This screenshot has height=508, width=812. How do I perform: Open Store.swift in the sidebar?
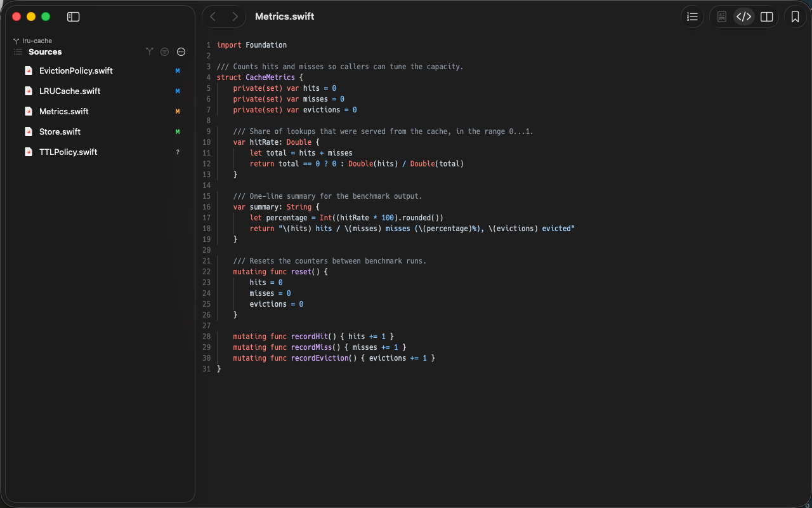101,131
